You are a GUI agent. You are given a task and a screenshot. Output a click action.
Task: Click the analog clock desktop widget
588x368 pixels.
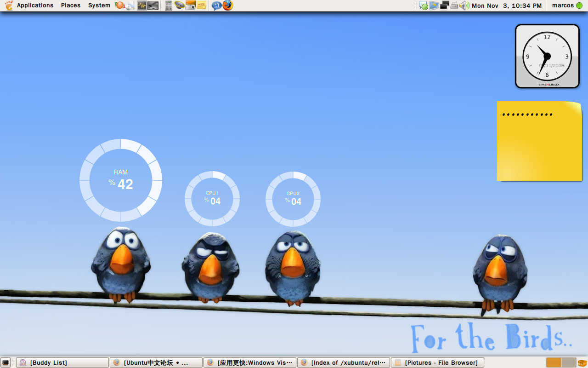(547, 56)
